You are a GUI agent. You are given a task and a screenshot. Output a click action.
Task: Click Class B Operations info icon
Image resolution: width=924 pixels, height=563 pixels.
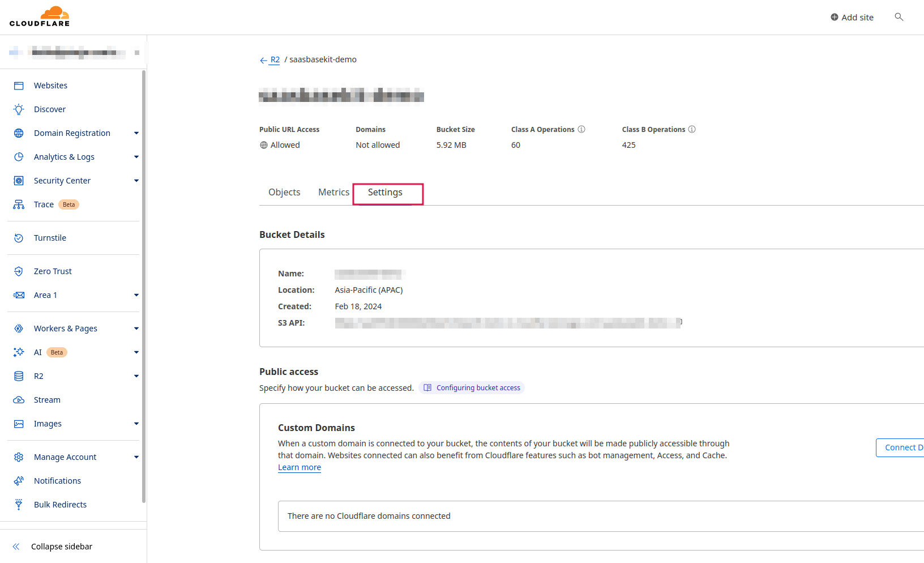point(692,129)
